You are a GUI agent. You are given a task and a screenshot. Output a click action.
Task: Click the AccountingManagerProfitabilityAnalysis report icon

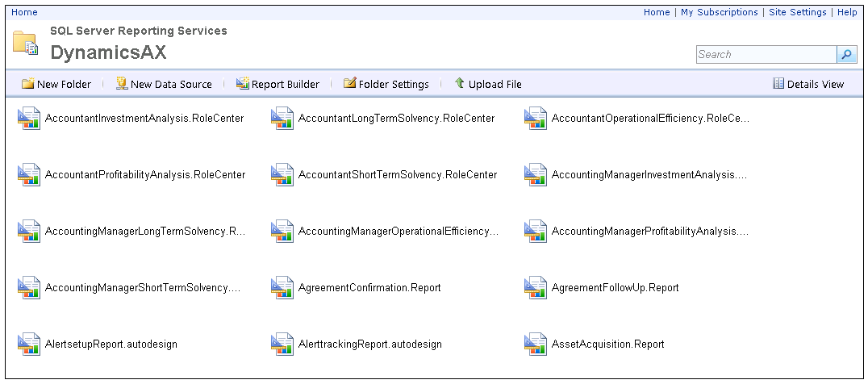tap(536, 231)
